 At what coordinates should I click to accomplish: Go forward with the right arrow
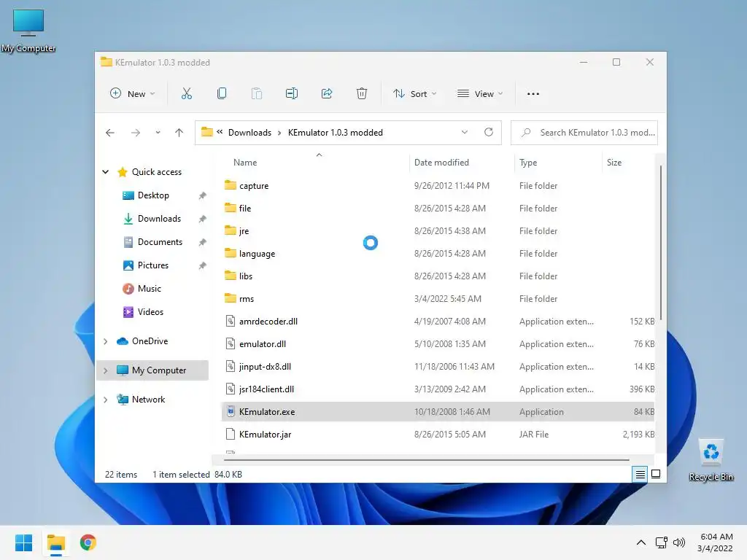pyautogui.click(x=136, y=133)
